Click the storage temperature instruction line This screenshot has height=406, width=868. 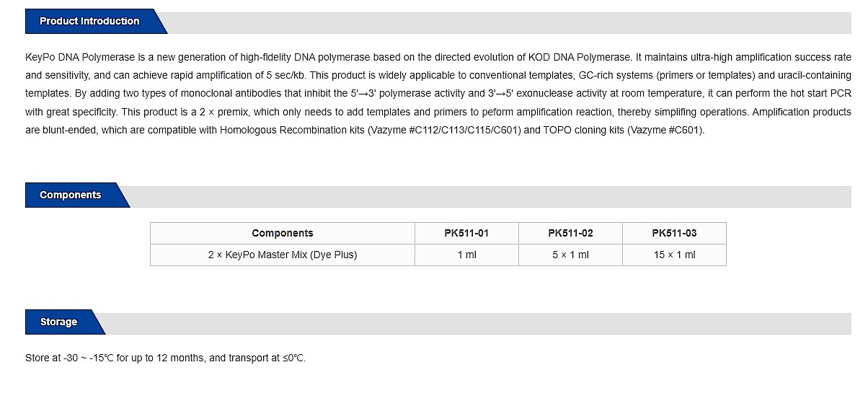click(x=165, y=358)
